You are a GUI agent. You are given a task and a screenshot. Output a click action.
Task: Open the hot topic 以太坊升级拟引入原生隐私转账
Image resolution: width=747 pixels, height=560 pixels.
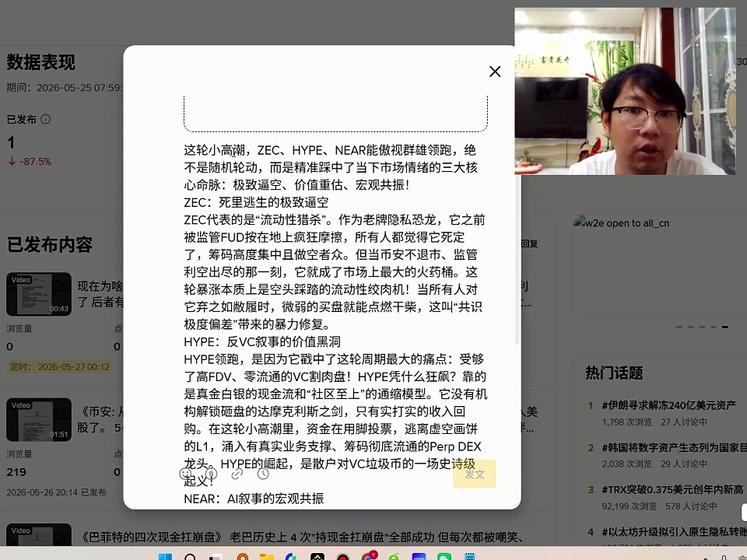coord(674,532)
